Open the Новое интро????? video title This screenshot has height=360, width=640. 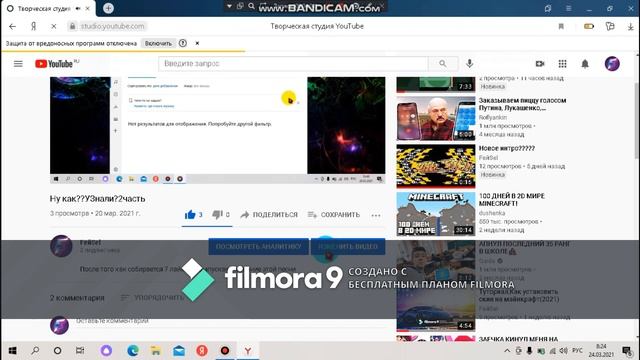(x=507, y=149)
